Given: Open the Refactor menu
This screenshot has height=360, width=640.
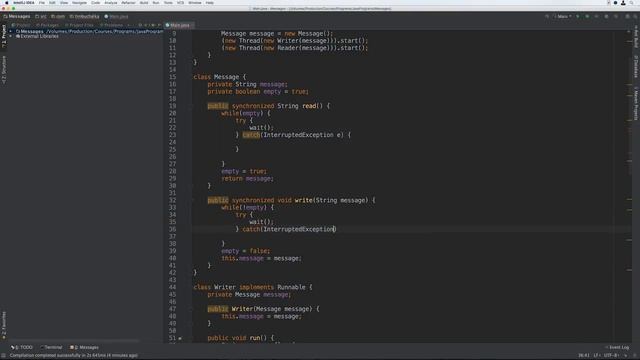Looking at the screenshot, I should [128, 2].
